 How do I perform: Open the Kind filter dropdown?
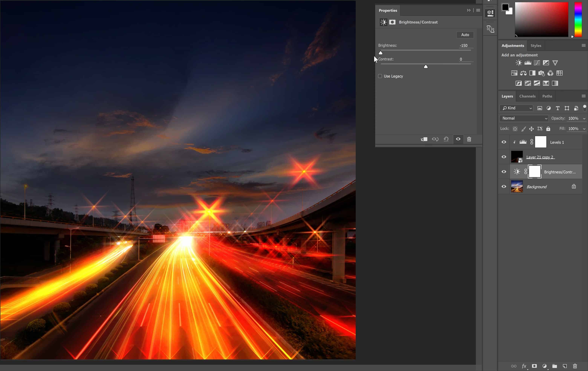click(x=516, y=108)
